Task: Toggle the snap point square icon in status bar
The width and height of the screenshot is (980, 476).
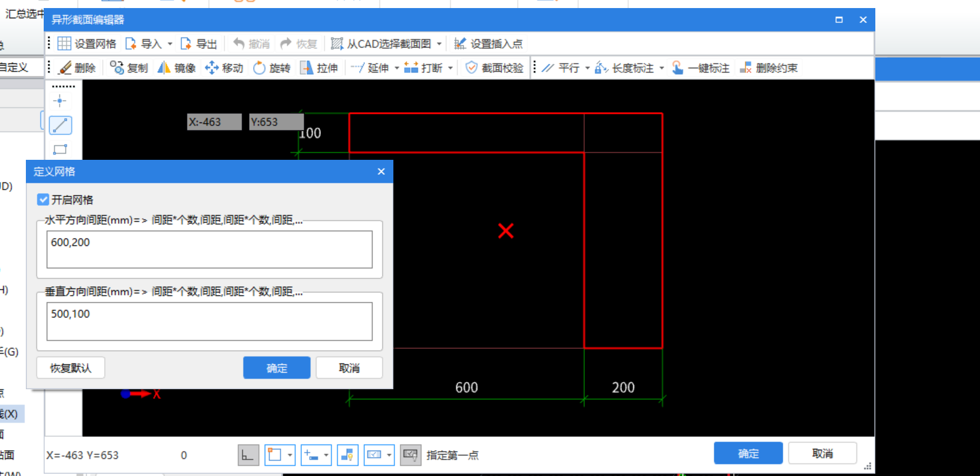Action: [x=275, y=455]
